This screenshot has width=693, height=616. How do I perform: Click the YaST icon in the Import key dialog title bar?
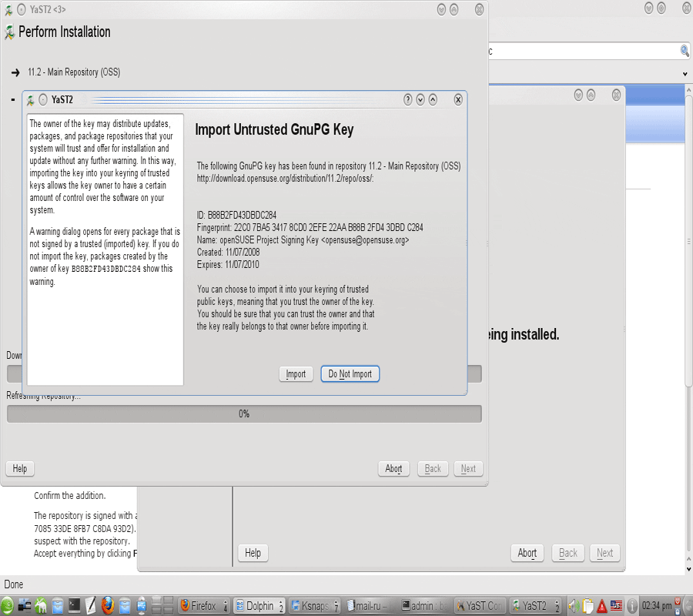coord(30,100)
